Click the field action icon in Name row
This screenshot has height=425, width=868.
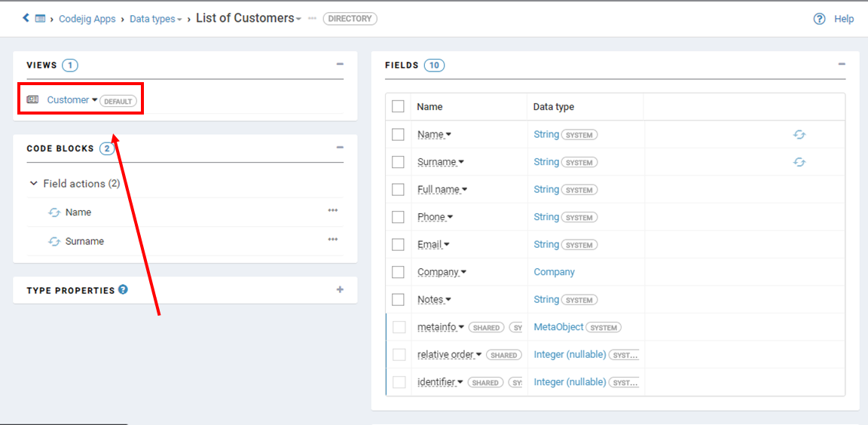click(x=799, y=135)
